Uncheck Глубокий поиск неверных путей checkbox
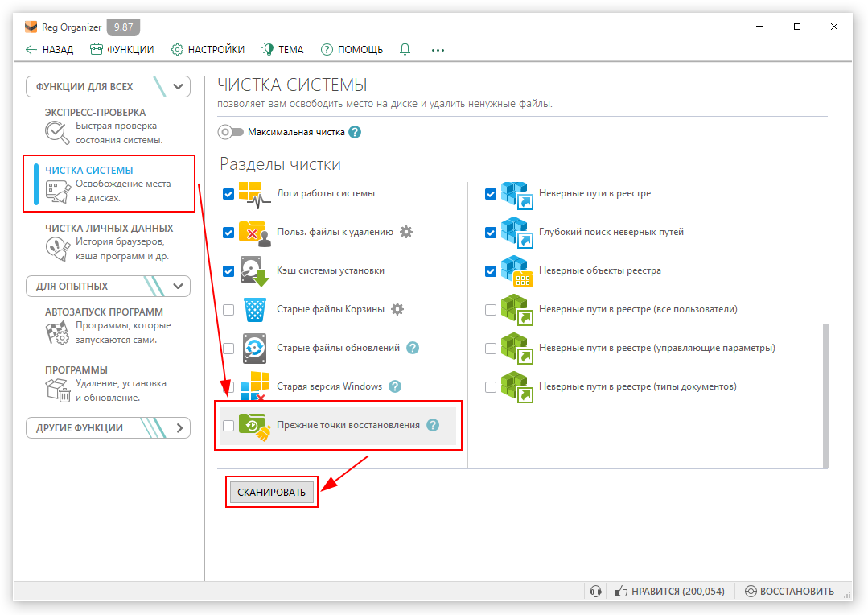Image resolution: width=868 pixels, height=615 pixels. (491, 233)
